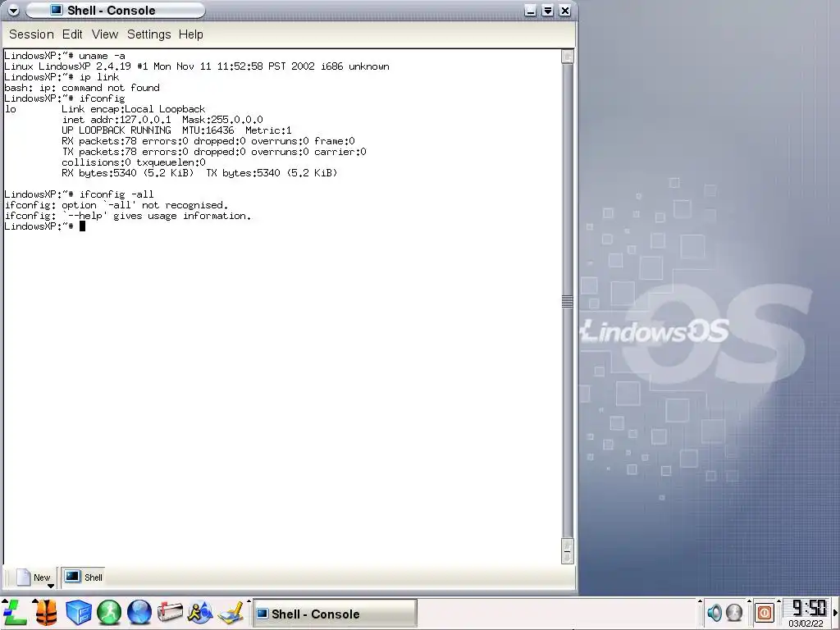Click the grey globe network tray icon
840x630 pixels.
[734, 613]
